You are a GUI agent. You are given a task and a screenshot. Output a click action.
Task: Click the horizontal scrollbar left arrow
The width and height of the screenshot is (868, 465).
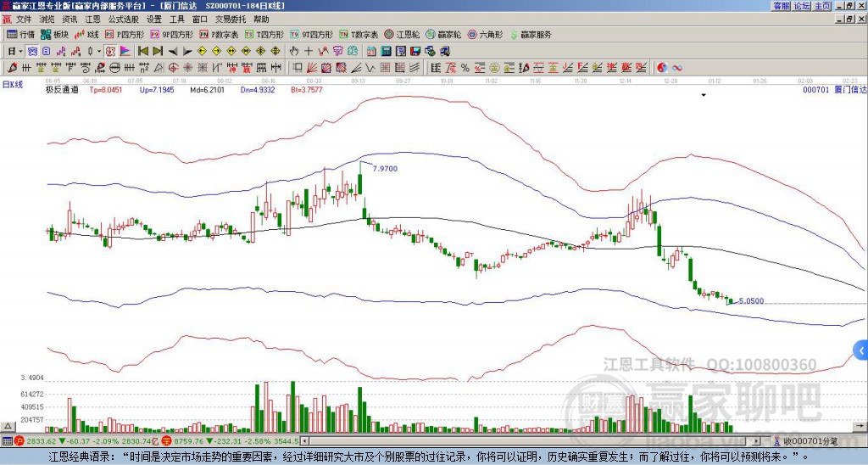point(304,441)
